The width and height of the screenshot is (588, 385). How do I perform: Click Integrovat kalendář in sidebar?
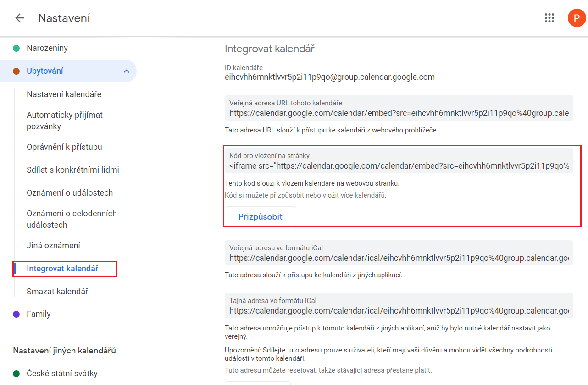click(62, 269)
